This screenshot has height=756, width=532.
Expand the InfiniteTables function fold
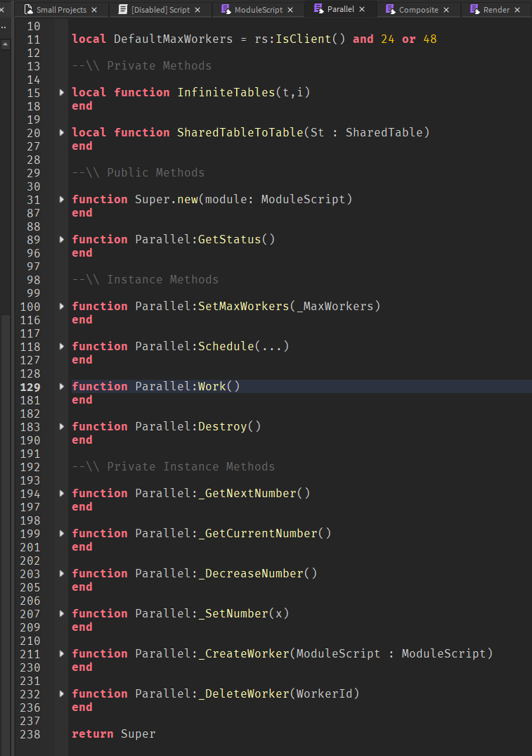61,92
